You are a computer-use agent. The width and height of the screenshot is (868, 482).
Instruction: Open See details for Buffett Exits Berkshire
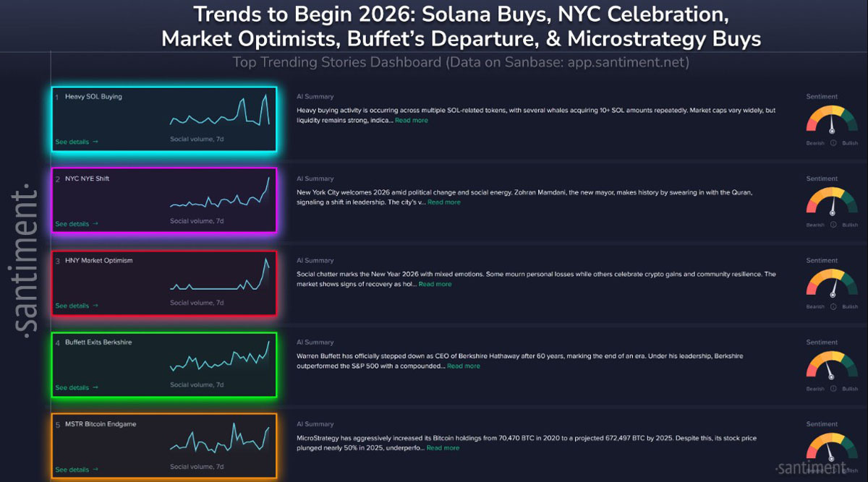76,388
